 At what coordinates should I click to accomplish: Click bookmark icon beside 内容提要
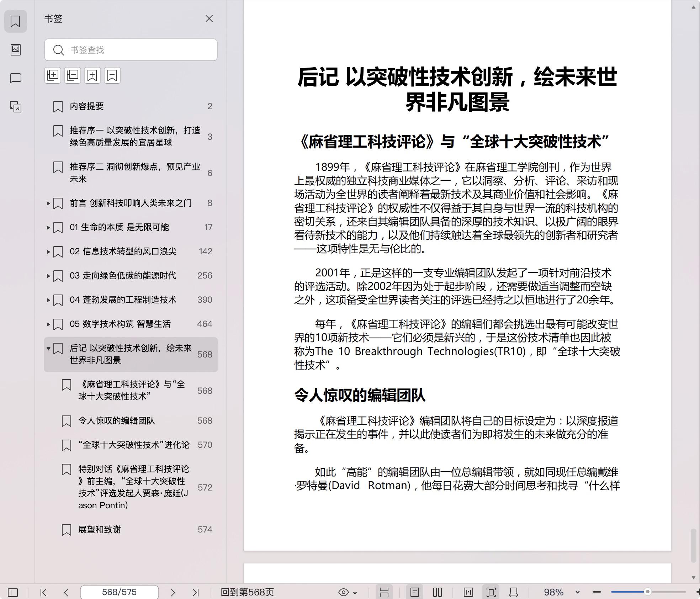(58, 106)
